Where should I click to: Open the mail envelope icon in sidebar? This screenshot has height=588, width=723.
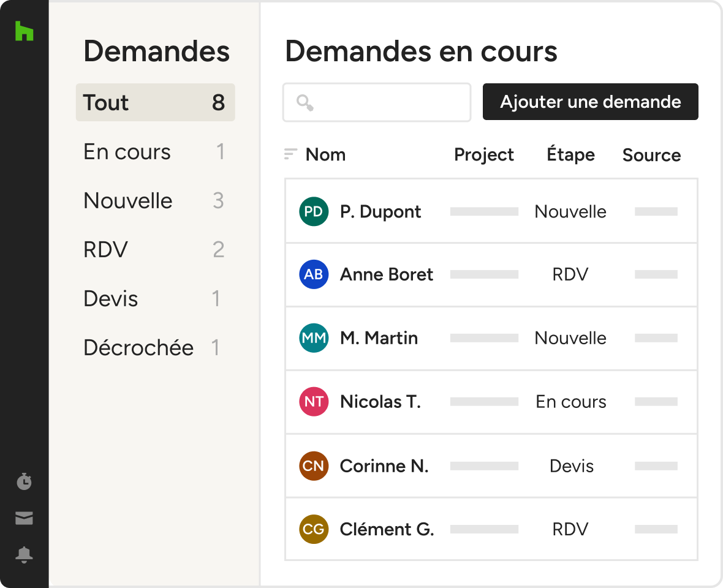tap(24, 518)
